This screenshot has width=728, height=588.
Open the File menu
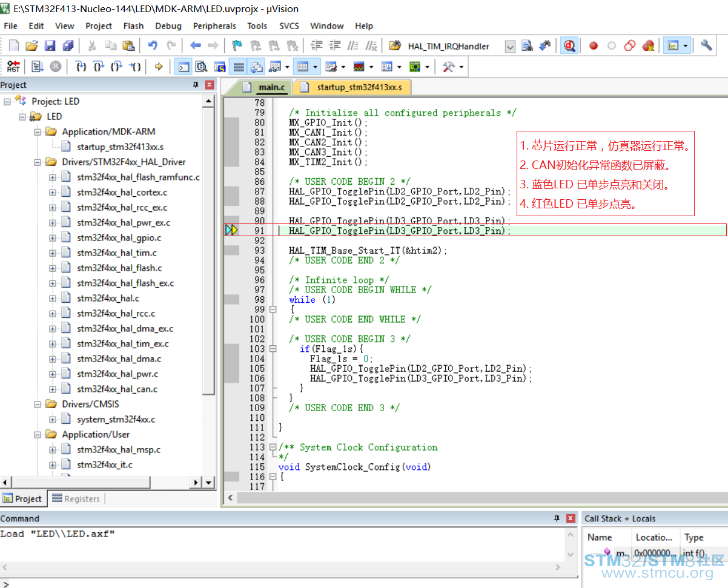10,26
